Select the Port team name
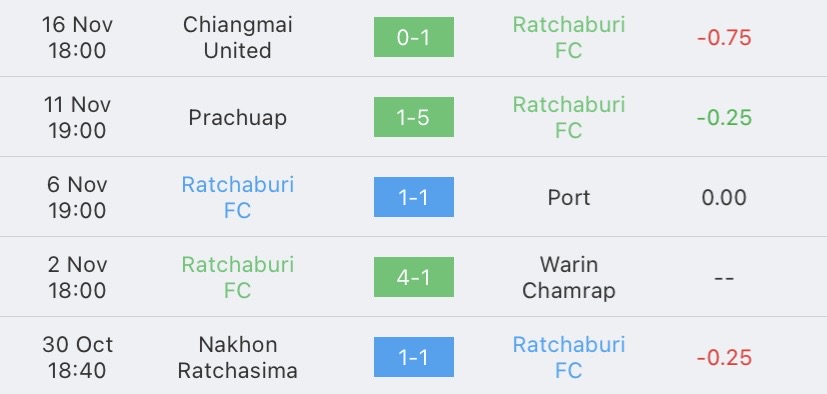Screen dimensions: 827x394 point(569,197)
